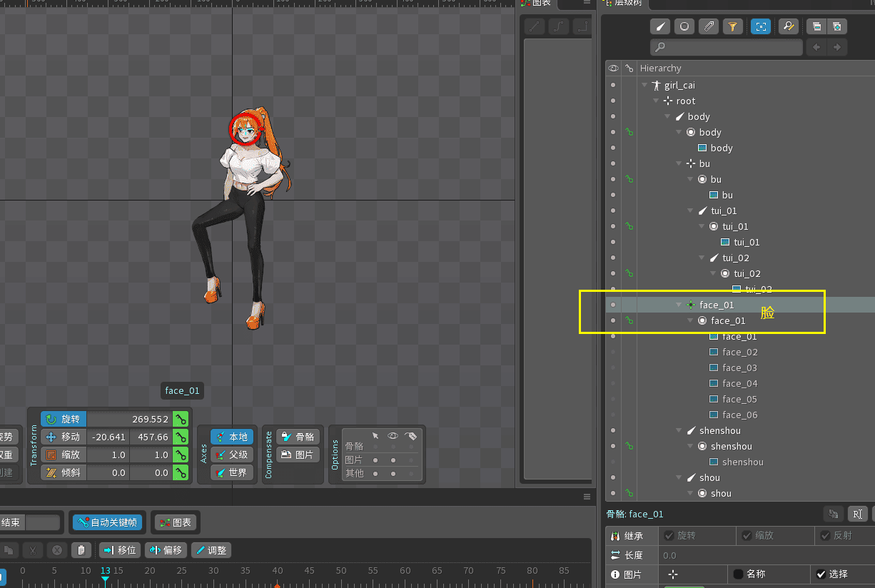This screenshot has height=588, width=875.
Task: Click the hierarchy search input field
Action: point(727,47)
